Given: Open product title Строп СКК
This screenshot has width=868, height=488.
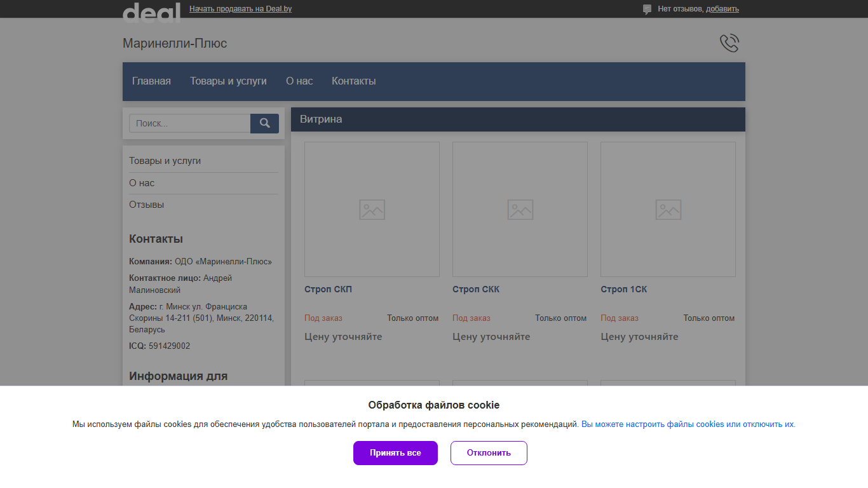Looking at the screenshot, I should (476, 289).
